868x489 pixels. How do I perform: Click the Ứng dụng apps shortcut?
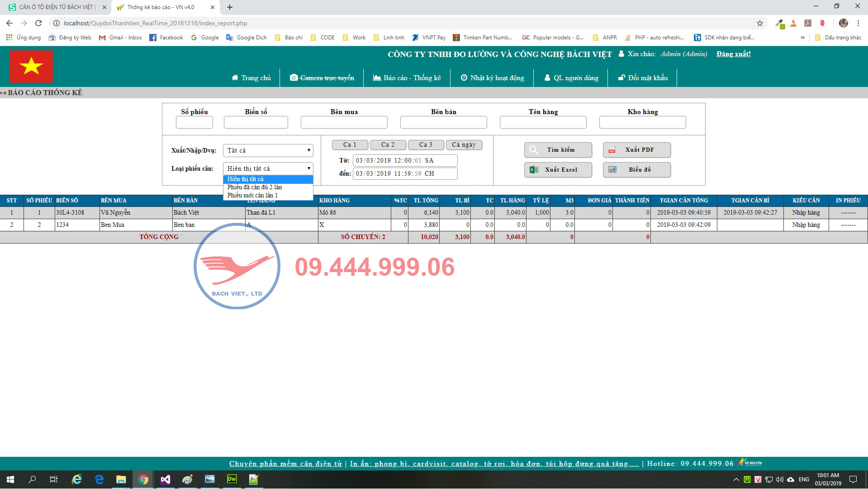(24, 38)
